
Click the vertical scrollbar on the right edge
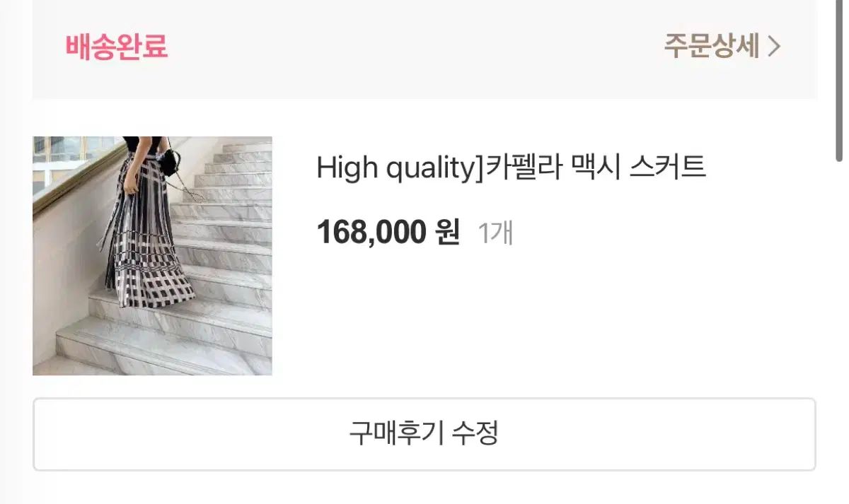pyautogui.click(x=839, y=81)
